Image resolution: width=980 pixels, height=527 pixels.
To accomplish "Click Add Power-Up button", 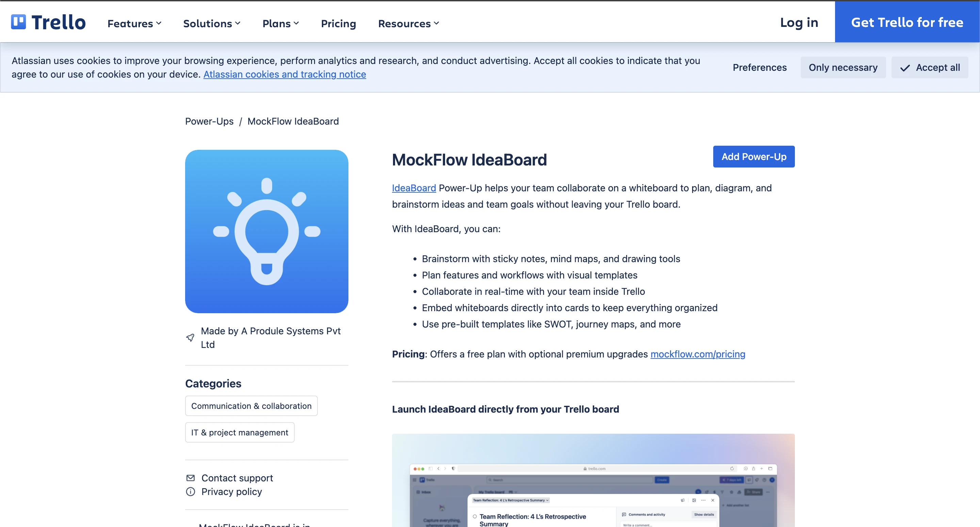I will (x=754, y=156).
